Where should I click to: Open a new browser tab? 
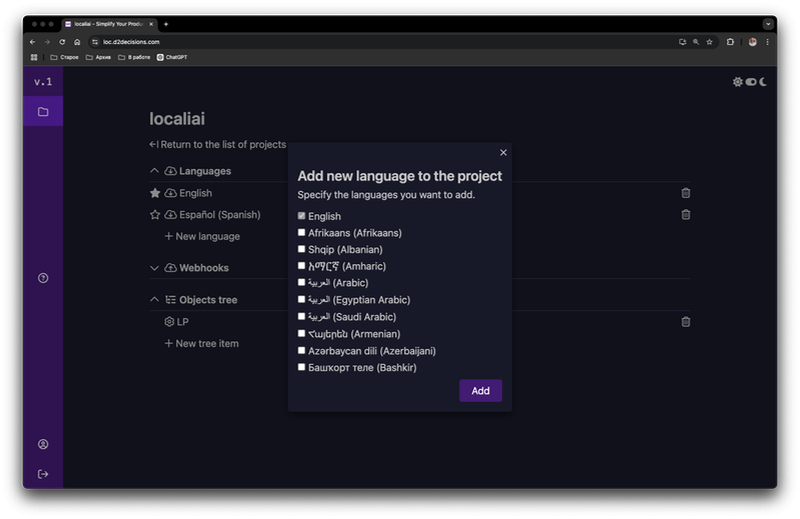click(x=166, y=24)
